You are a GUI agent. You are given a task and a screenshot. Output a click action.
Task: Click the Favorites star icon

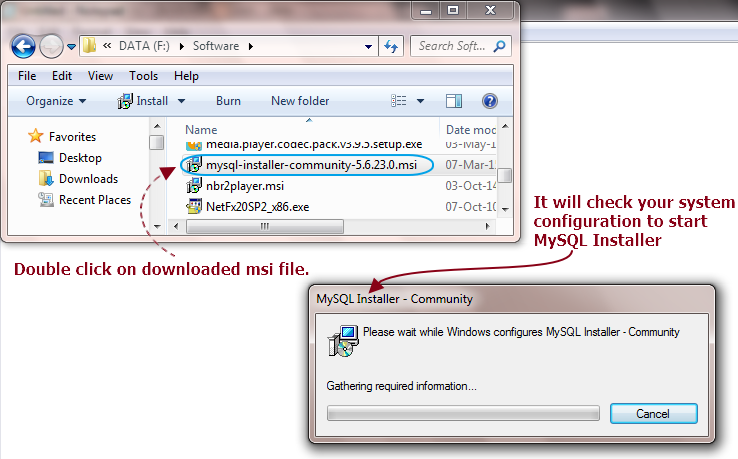coord(35,136)
